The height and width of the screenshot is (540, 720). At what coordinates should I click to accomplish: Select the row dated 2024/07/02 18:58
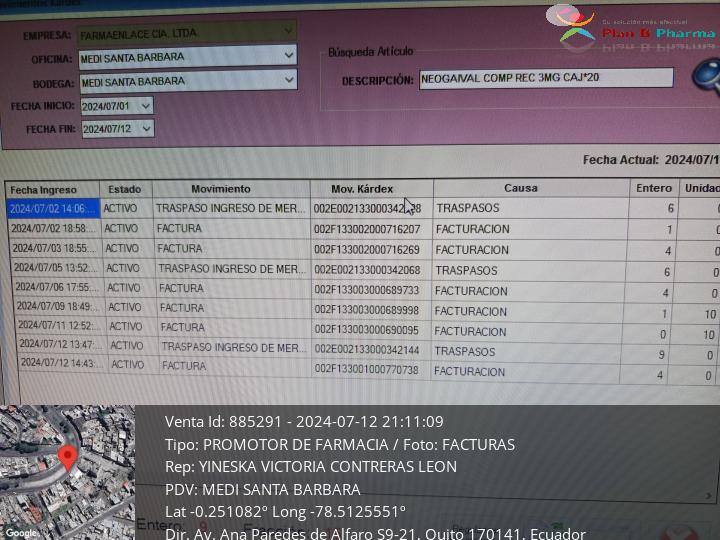tap(364, 229)
